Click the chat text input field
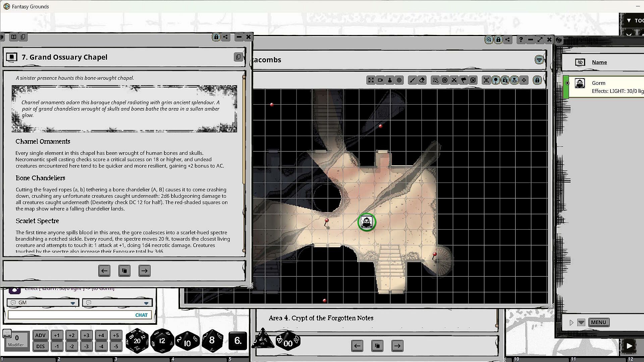This screenshot has width=644, height=362. [70, 315]
